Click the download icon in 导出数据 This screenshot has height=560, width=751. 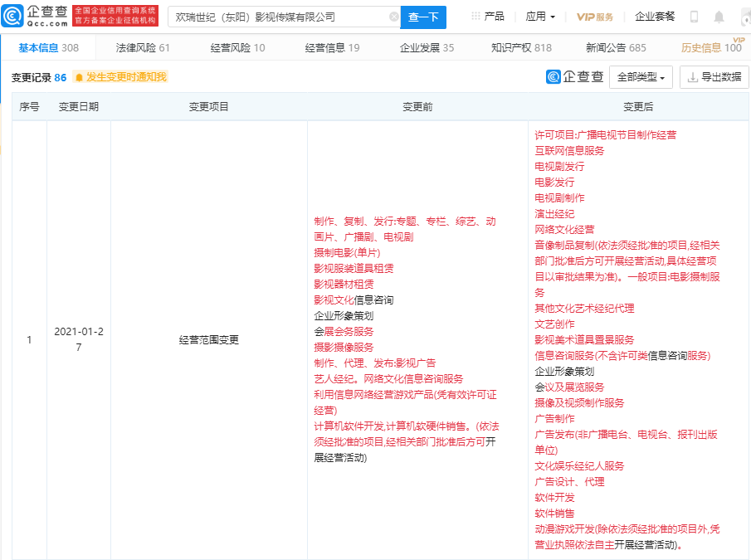pos(692,77)
